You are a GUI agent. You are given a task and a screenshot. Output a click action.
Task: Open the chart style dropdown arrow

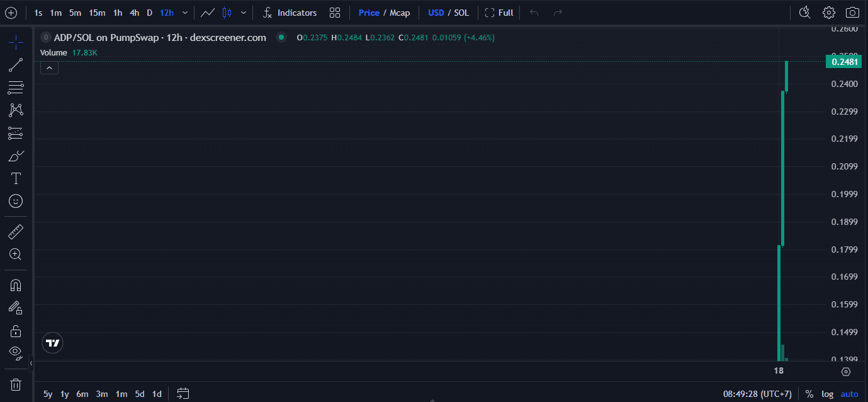click(244, 13)
